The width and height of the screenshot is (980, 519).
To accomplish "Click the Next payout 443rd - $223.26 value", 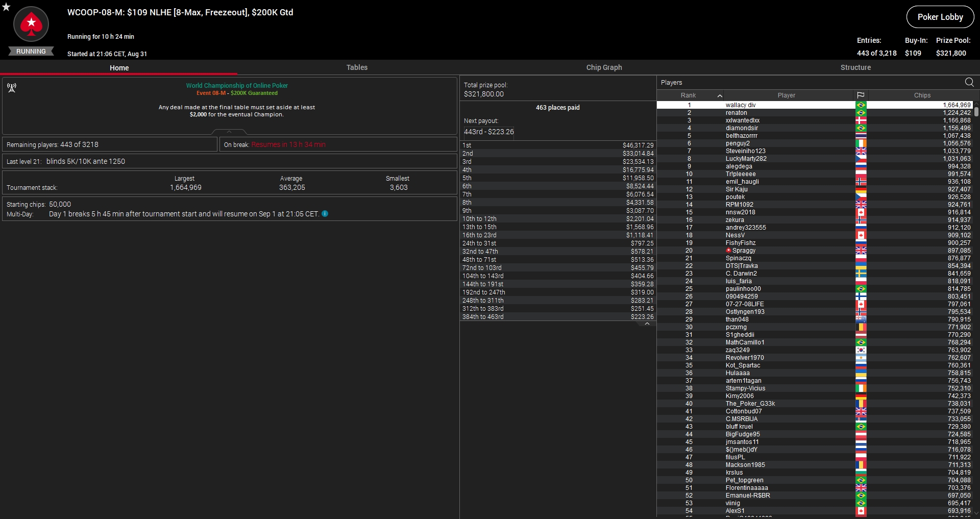I will tap(488, 132).
